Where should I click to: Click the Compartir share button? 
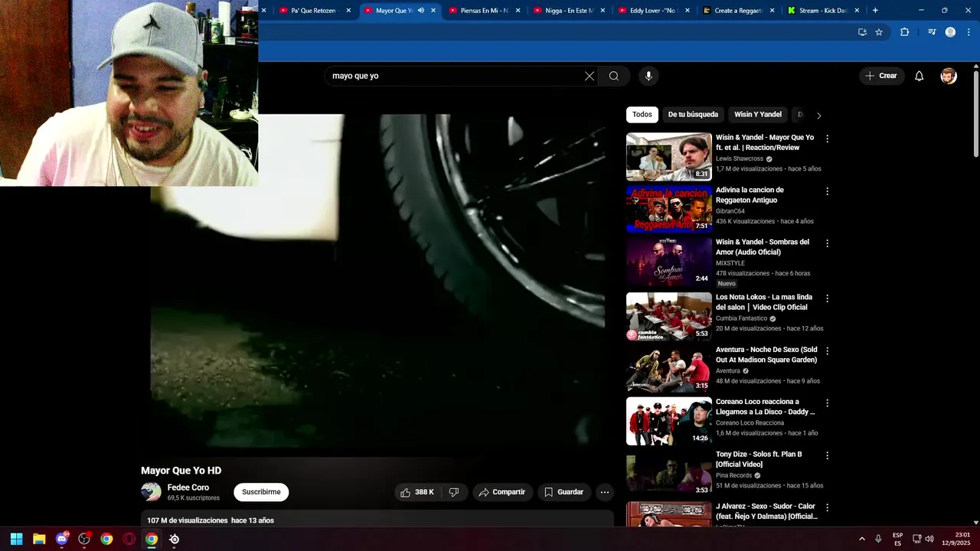coord(502,492)
